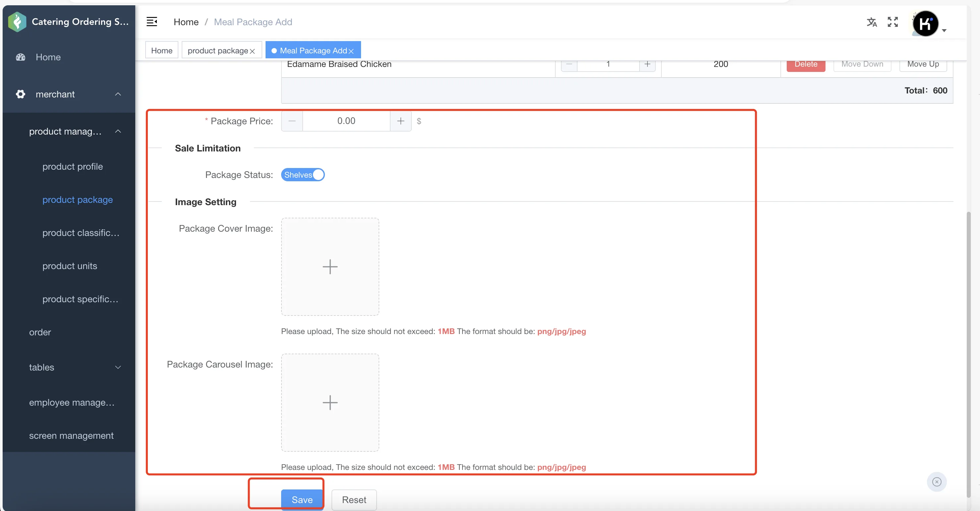Increase Package Price with plus button
980x511 pixels.
click(x=400, y=121)
